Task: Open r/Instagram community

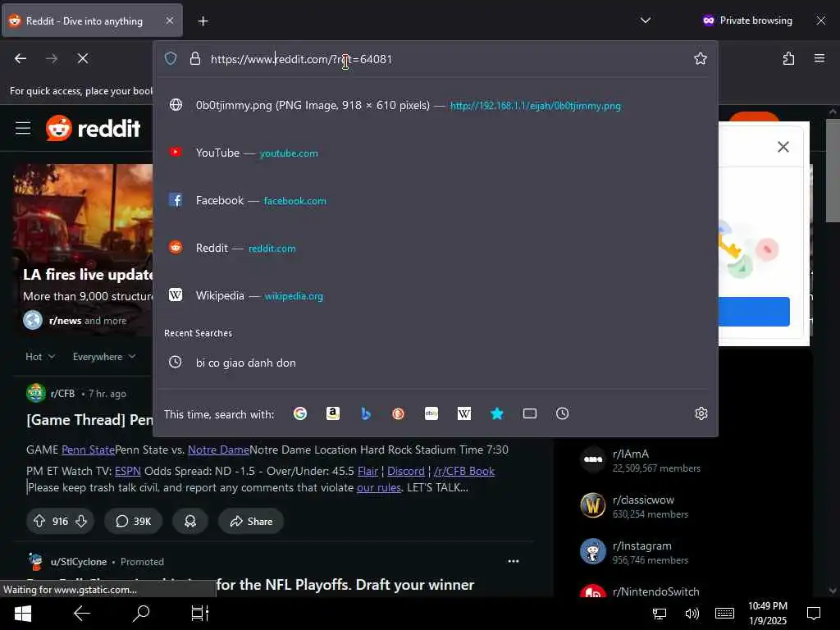Action: pyautogui.click(x=641, y=546)
